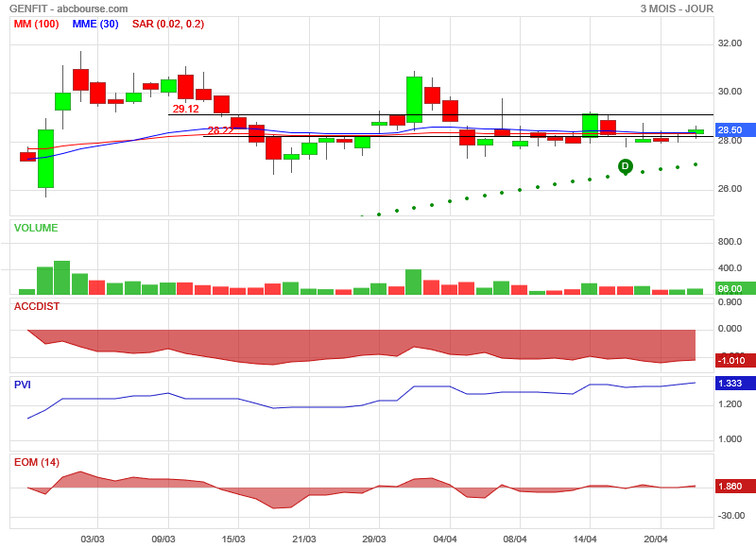Click the red 1.860 EOM value tag
756x548 pixels.
click(734, 486)
